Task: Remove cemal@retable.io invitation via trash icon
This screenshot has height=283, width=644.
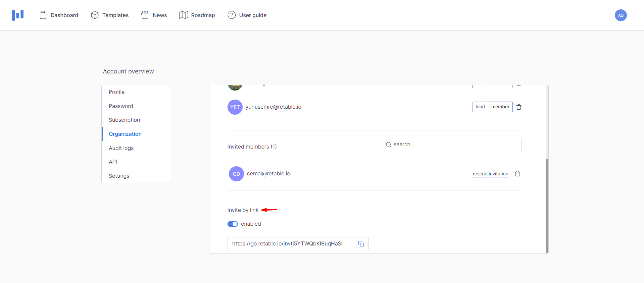Action: (x=517, y=174)
